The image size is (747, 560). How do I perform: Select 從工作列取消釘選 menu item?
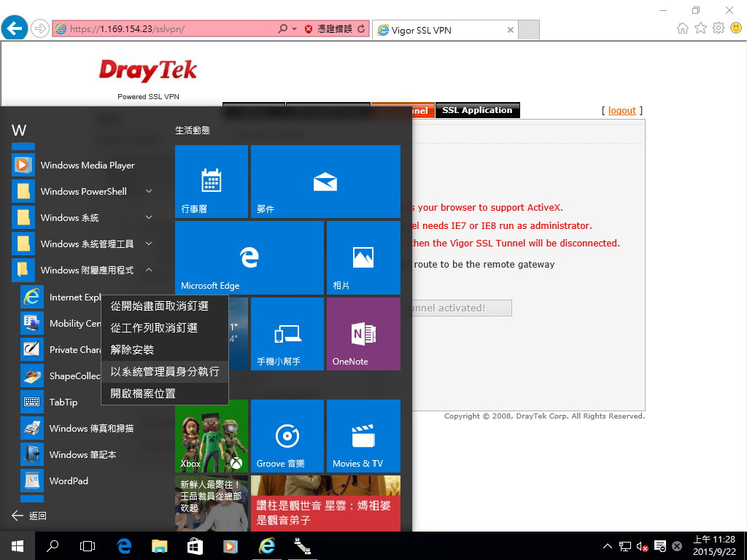tap(165, 328)
